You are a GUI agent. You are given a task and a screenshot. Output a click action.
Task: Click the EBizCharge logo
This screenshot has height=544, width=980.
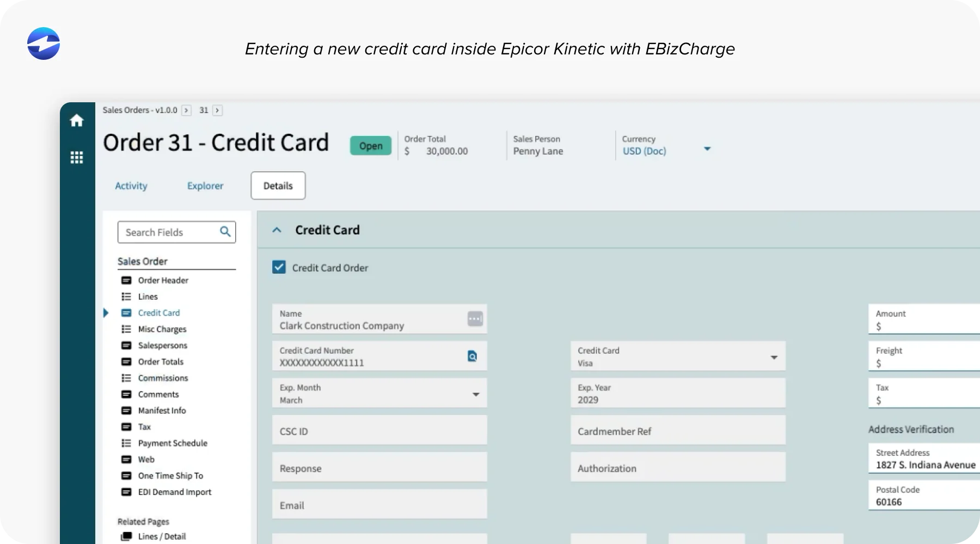coord(44,44)
